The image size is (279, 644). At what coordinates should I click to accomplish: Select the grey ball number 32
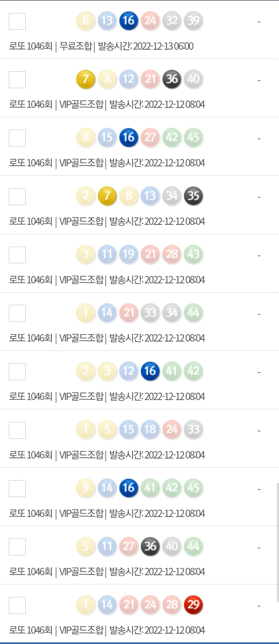pyautogui.click(x=172, y=21)
